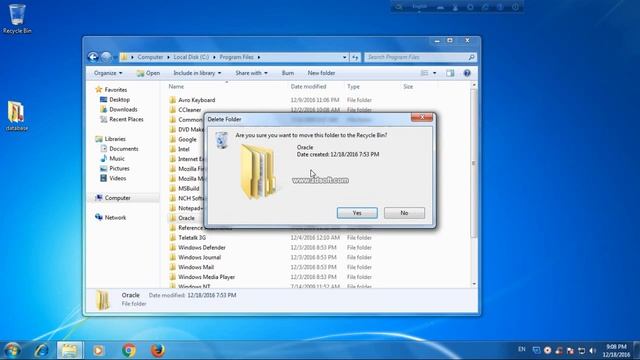Launch Internet Explorer from taskbar

point(41,350)
